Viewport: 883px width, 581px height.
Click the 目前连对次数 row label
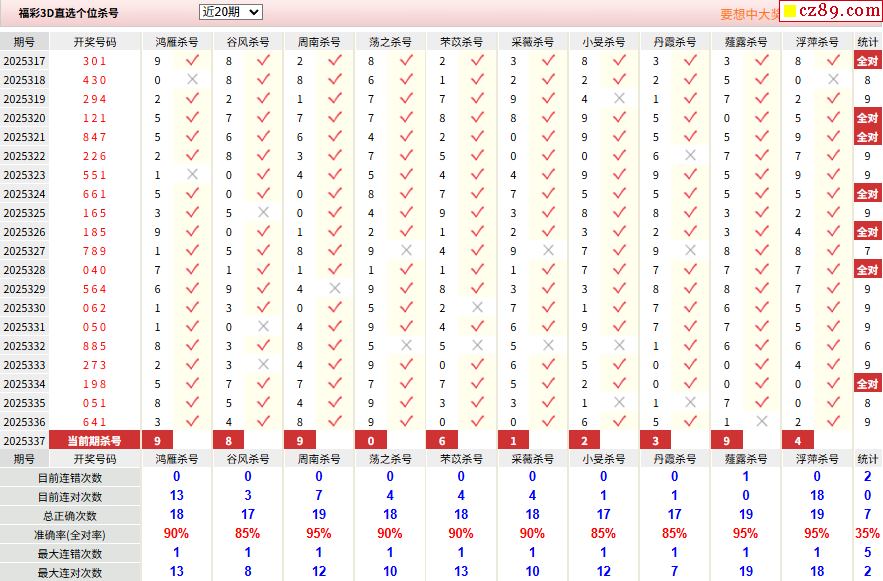tap(70, 497)
